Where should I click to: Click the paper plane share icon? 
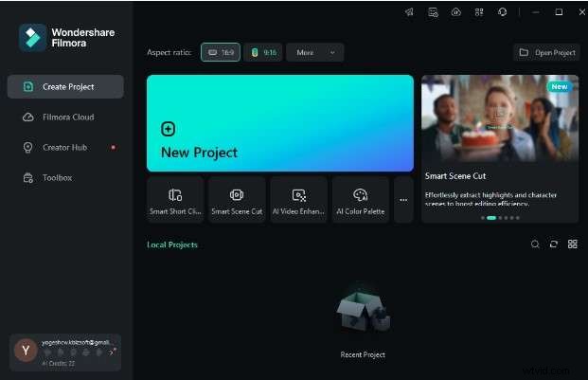point(409,12)
